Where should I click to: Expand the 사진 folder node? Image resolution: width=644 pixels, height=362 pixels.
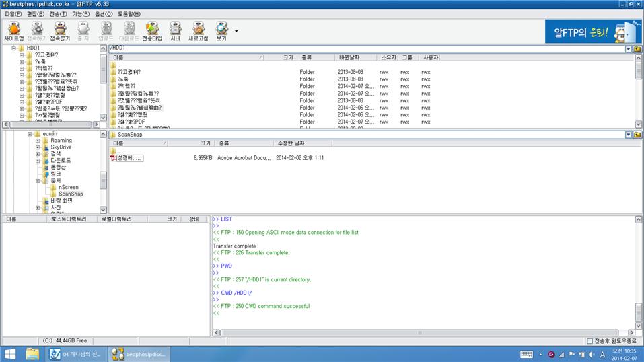tap(38, 207)
